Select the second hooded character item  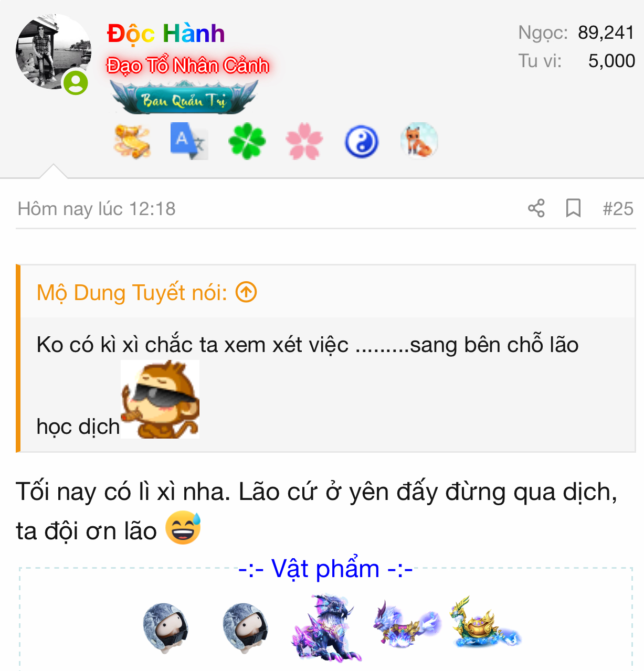click(x=245, y=627)
